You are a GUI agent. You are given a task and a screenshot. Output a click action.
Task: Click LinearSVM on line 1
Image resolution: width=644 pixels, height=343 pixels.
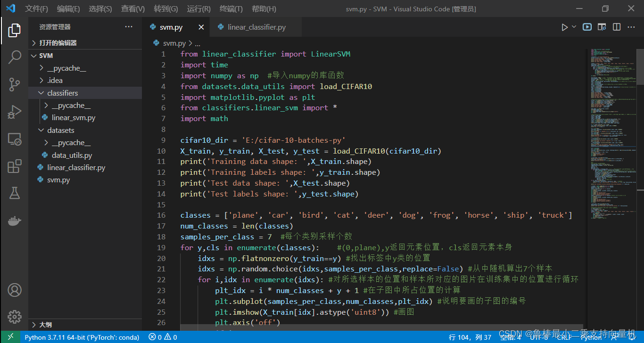tap(330, 54)
